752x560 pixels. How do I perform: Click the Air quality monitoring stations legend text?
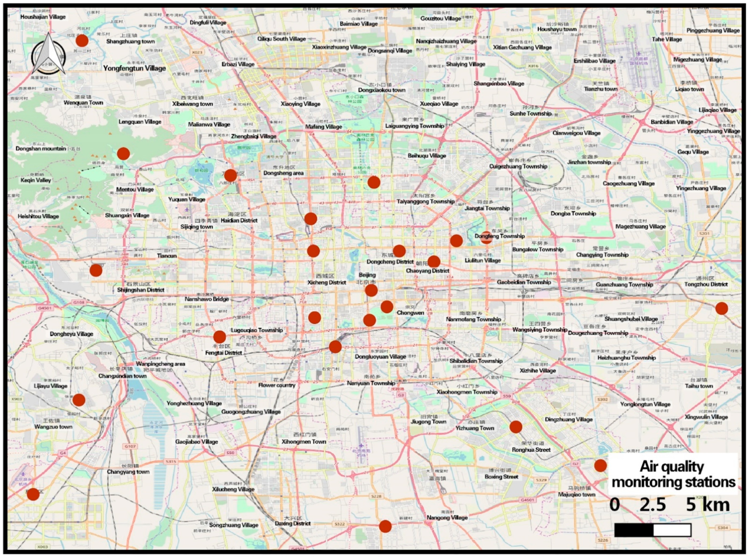673,474
